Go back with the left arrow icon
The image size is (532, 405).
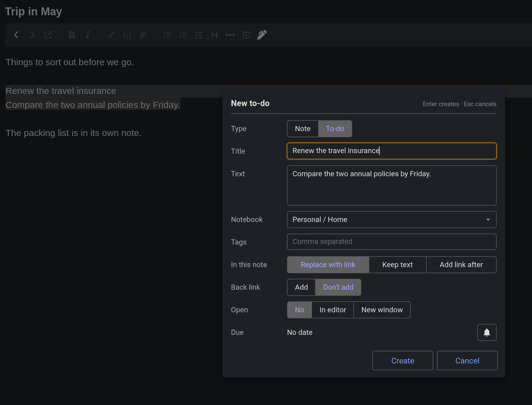pos(16,35)
